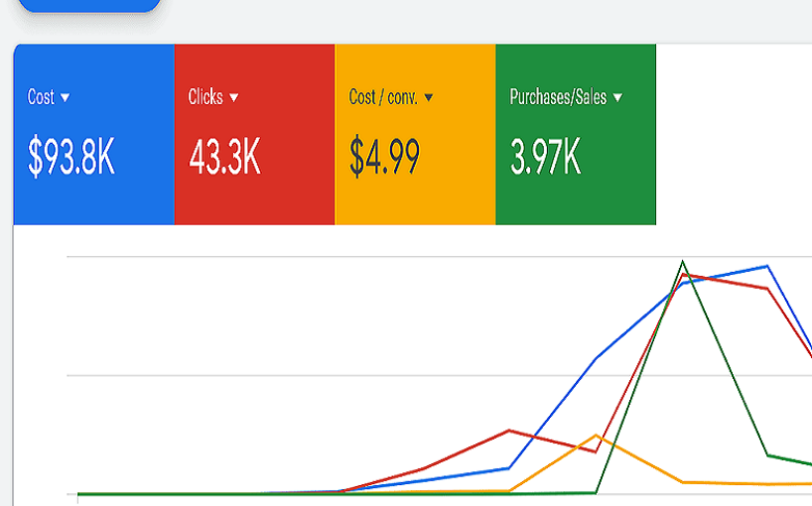Click the green line's highest peak
This screenshot has height=506, width=812.
pyautogui.click(x=682, y=261)
